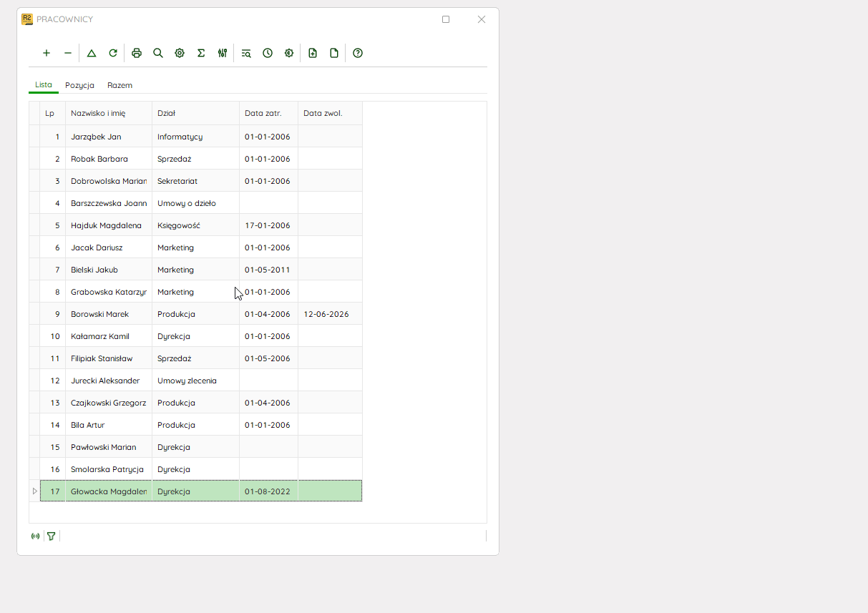Remove the record using the minus icon
The image size is (868, 613).
68,53
